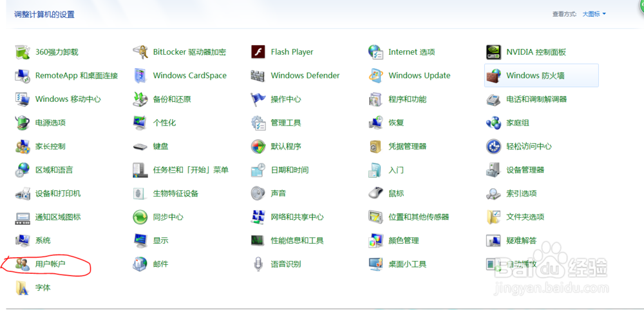Image resolution: width=644 pixels, height=310 pixels.
Task: Open 程序和功能 icon
Action: click(x=375, y=99)
